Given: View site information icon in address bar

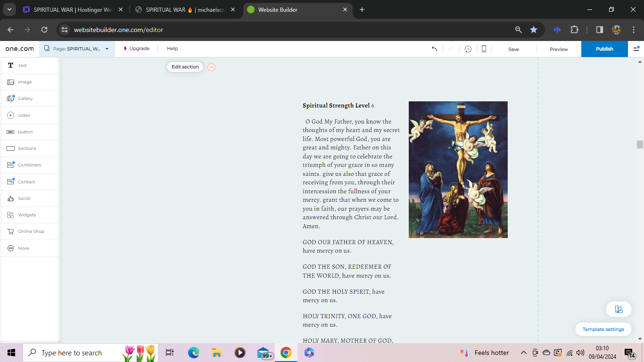Looking at the screenshot, I should point(65,30).
